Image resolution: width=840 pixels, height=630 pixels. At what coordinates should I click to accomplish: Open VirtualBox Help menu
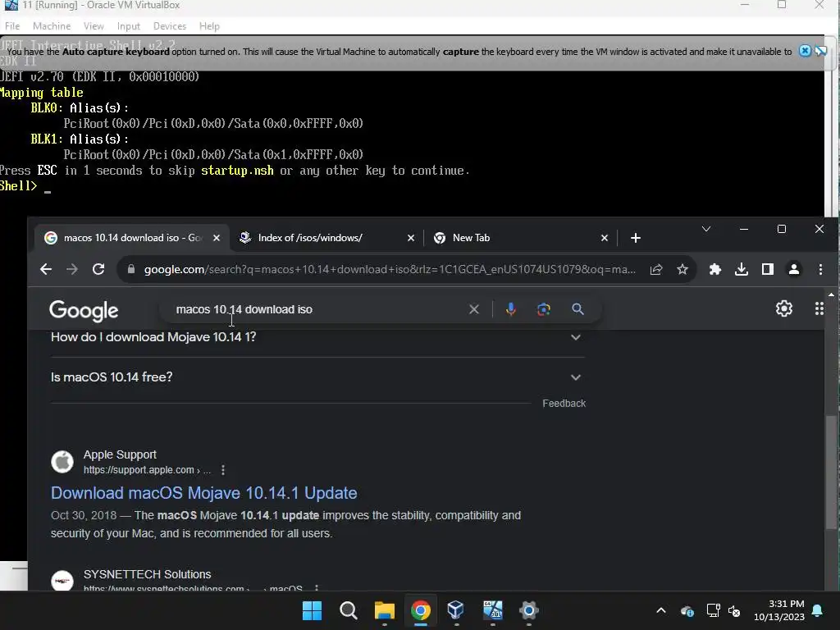pos(209,25)
